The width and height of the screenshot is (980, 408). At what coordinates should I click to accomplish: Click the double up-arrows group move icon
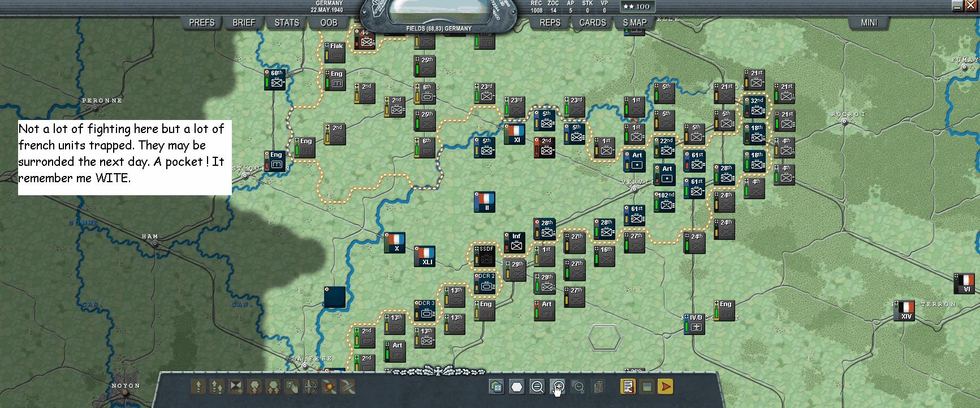click(x=217, y=386)
